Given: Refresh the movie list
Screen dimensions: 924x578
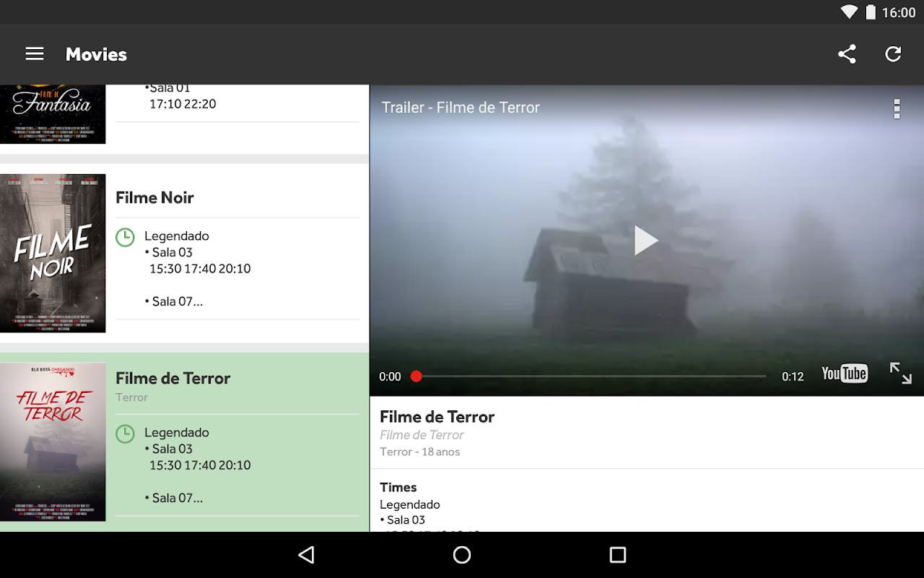Looking at the screenshot, I should [893, 54].
